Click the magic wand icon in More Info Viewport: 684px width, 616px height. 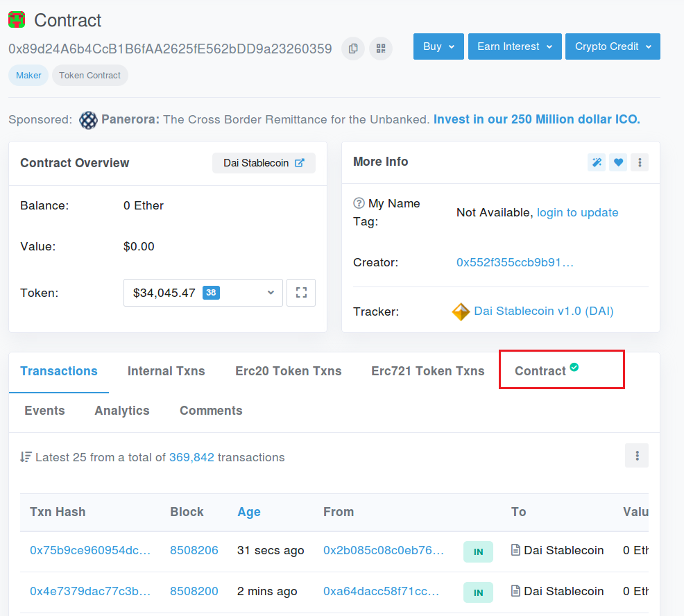tap(597, 162)
